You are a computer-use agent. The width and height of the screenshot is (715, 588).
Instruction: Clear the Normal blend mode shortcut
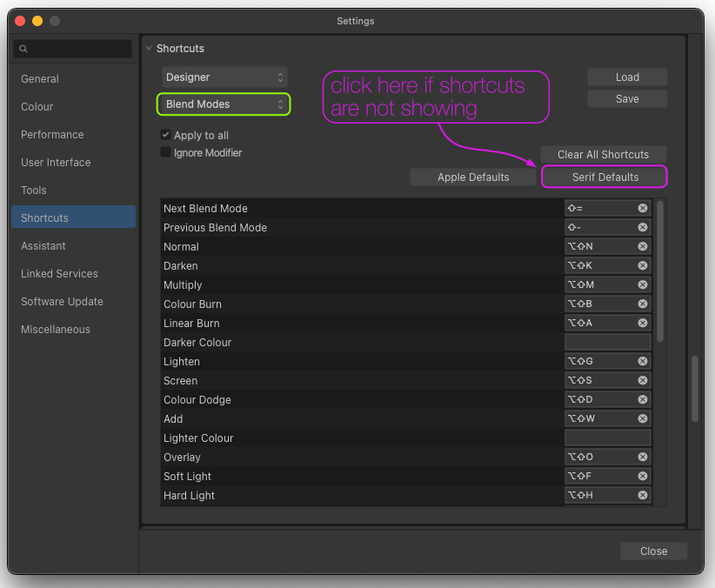pyautogui.click(x=642, y=246)
